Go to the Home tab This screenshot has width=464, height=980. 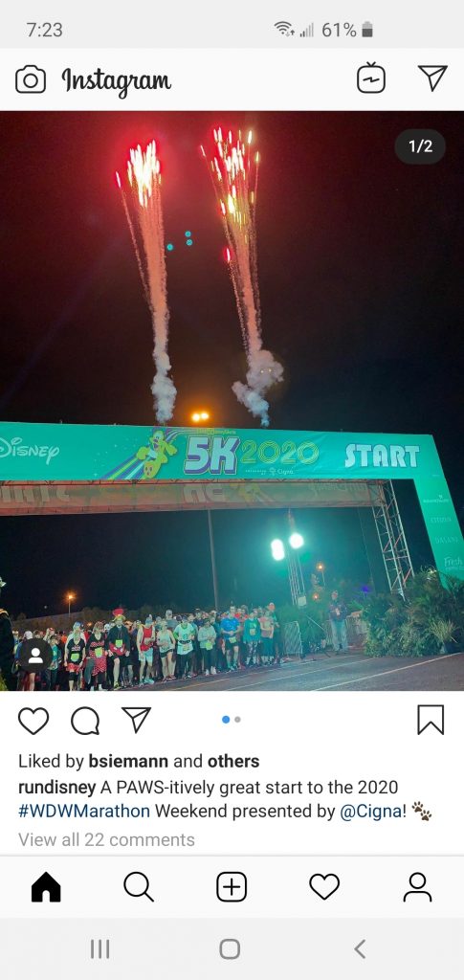tap(46, 887)
